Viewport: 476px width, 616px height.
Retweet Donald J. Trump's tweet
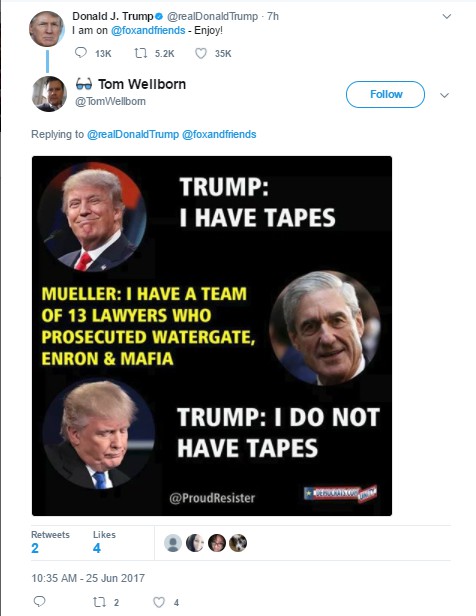coord(141,53)
